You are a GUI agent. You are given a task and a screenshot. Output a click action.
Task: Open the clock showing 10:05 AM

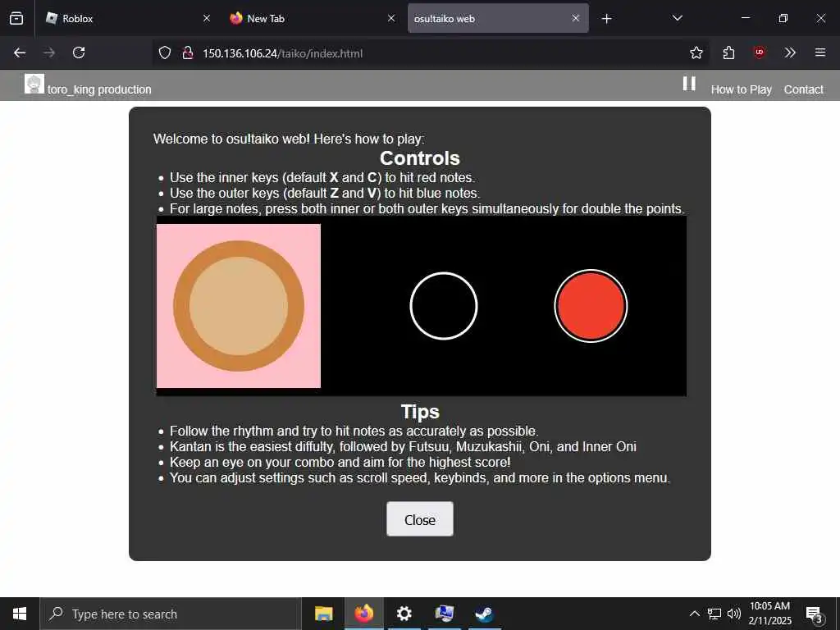coord(769,614)
